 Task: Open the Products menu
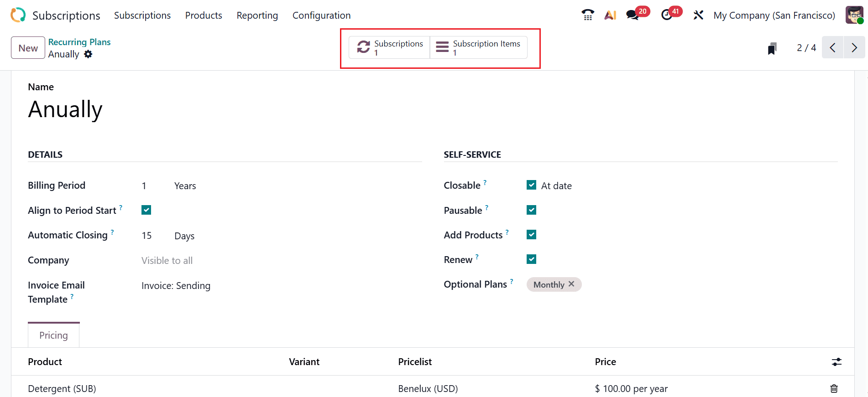204,15
